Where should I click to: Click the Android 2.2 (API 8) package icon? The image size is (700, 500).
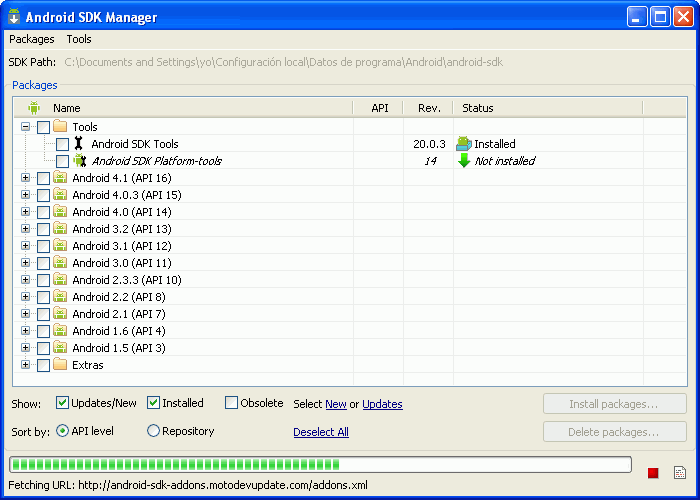point(60,296)
